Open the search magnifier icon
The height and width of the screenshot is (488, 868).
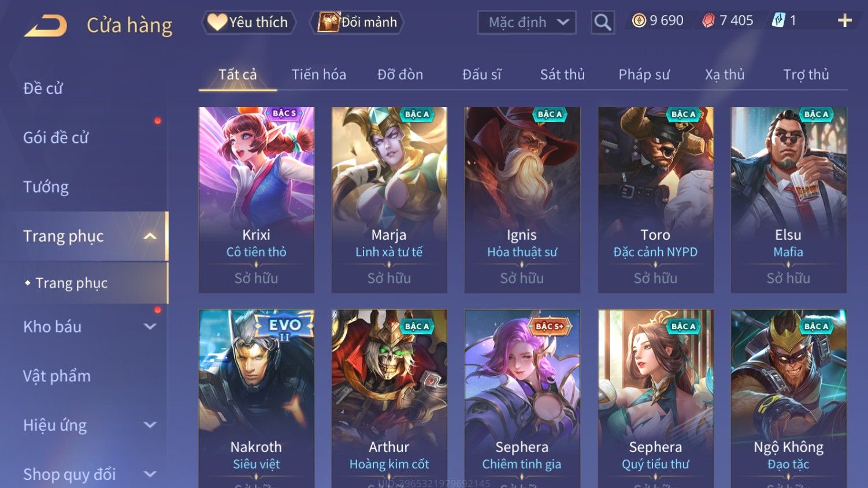[602, 23]
